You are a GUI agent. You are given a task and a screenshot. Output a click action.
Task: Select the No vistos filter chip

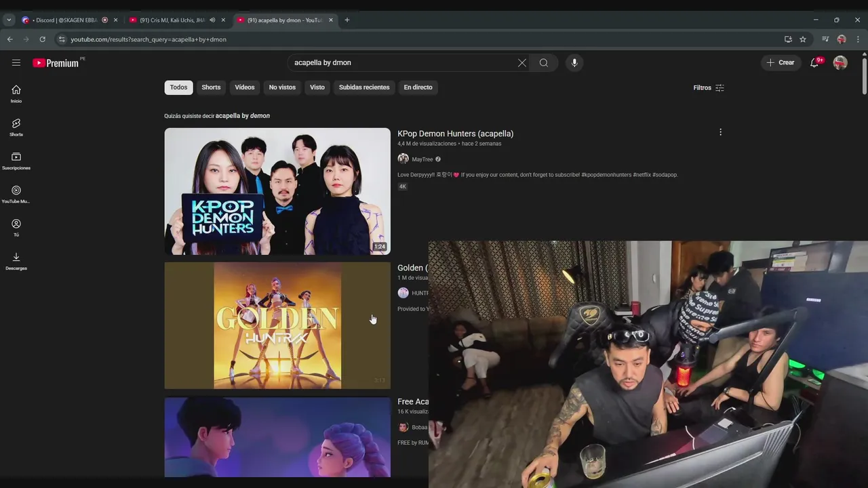click(x=282, y=87)
